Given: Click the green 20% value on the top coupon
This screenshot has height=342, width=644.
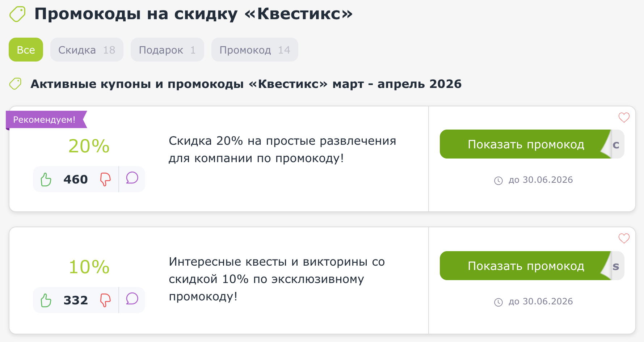Looking at the screenshot, I should coord(89,146).
